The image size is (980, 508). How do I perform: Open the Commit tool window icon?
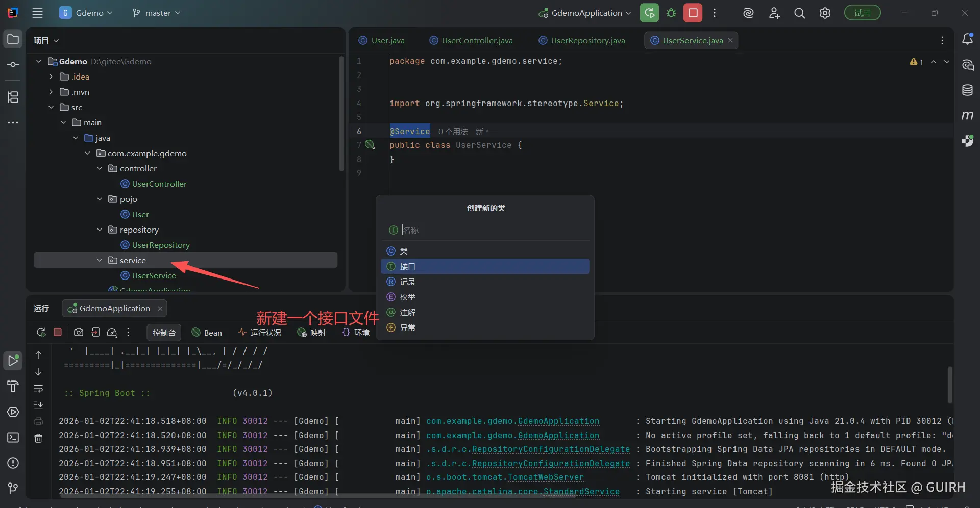click(x=13, y=65)
